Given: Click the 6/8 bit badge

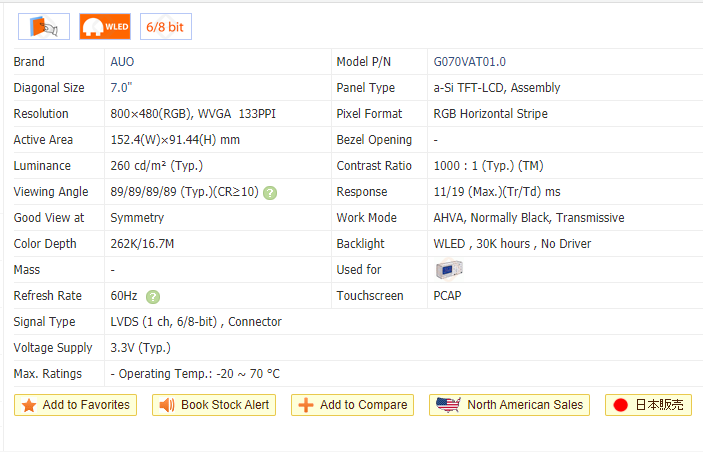Looking at the screenshot, I should tap(166, 26).
